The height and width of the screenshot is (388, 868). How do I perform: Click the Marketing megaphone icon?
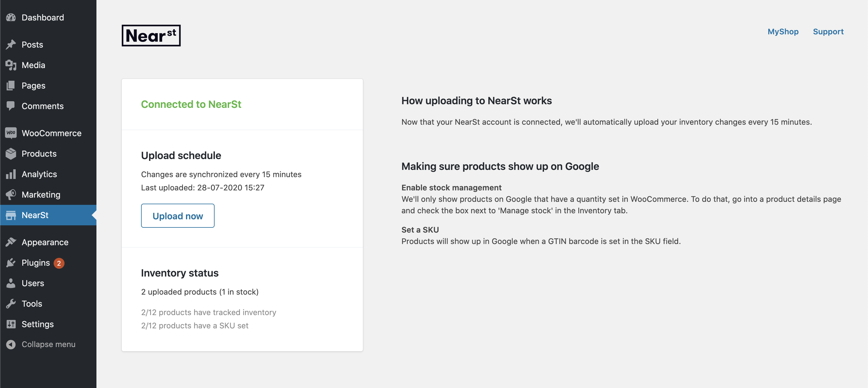[11, 194]
